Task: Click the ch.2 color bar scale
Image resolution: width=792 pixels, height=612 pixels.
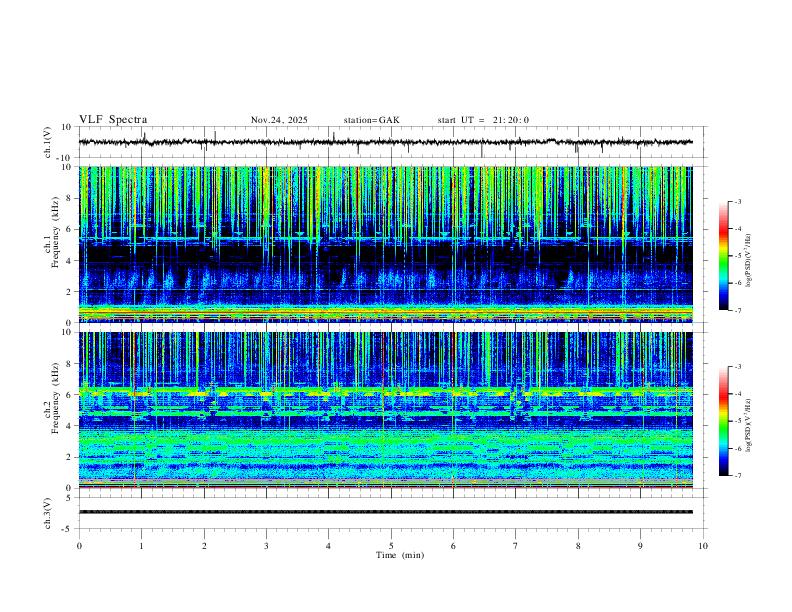Action: pyautogui.click(x=723, y=421)
